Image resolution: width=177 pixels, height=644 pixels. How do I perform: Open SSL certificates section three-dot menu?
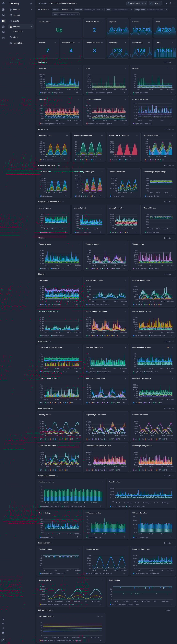(173, 610)
